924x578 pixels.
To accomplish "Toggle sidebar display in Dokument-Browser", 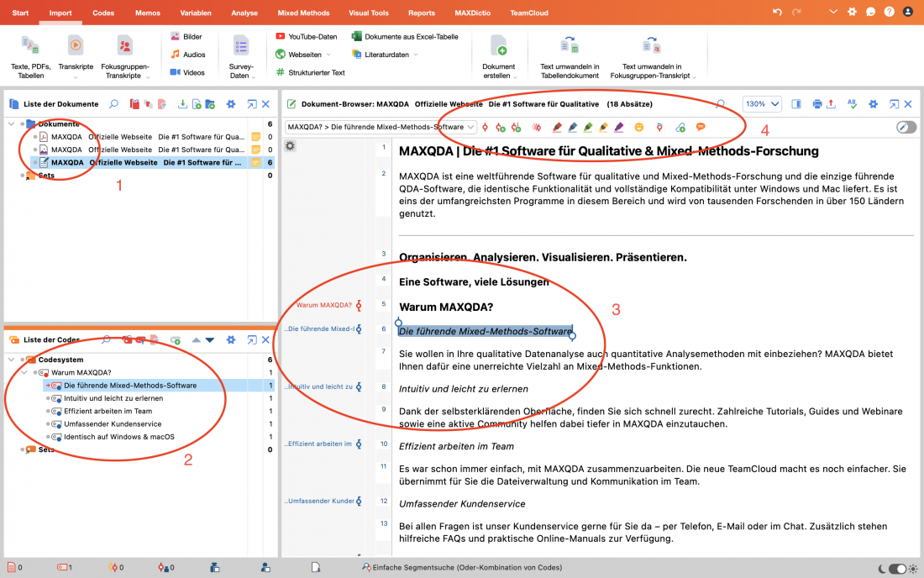I will pos(796,103).
